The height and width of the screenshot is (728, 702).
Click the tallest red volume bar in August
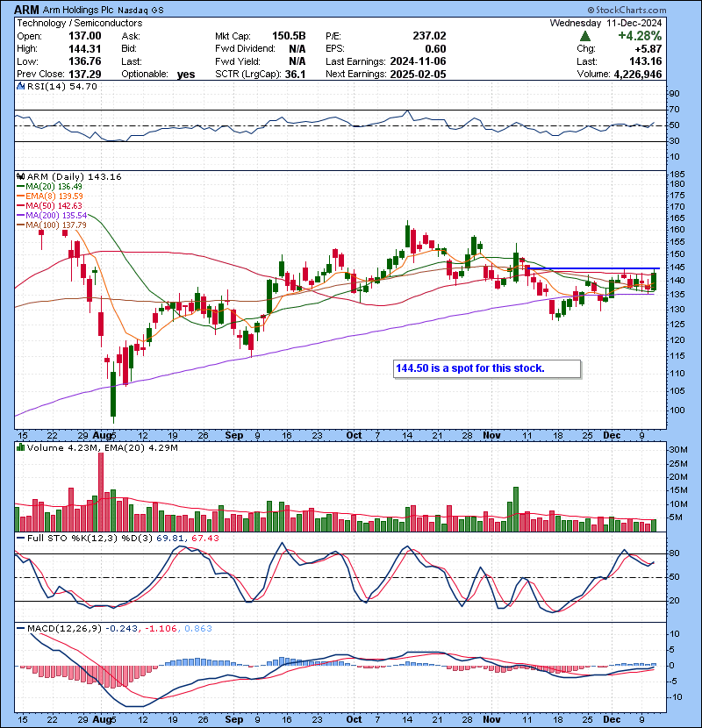tap(101, 492)
